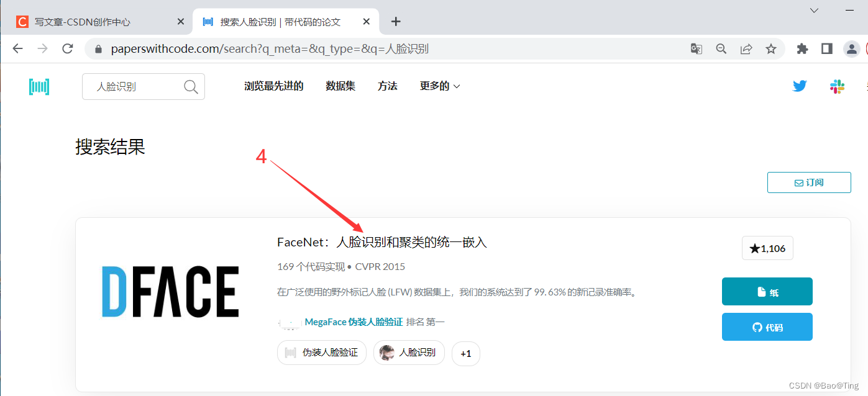868x396 pixels.
Task: Toggle the browser side panel icon
Action: [826, 48]
